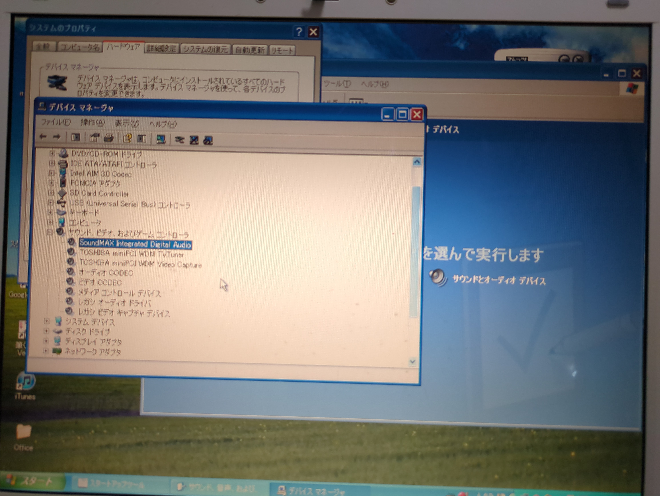This screenshot has height=496, width=660.
Task: Click the Back arrow in Device Manager toolbar
Action: pos(43,137)
